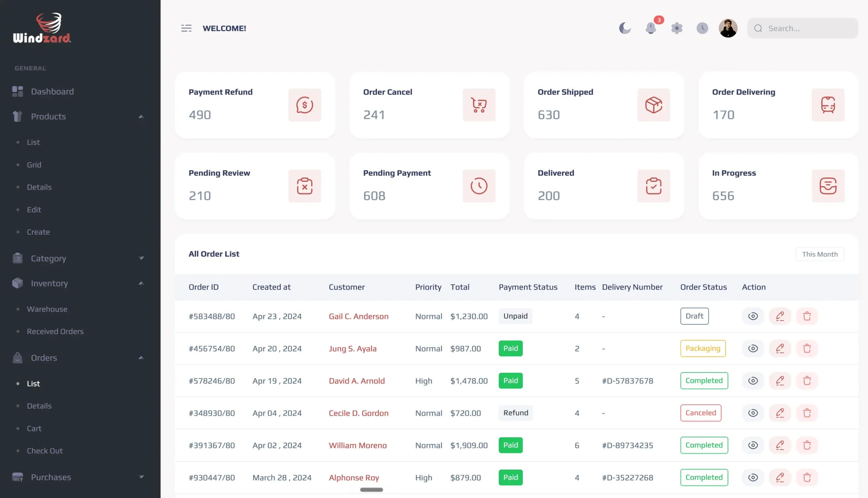Click the Search input field

802,28
